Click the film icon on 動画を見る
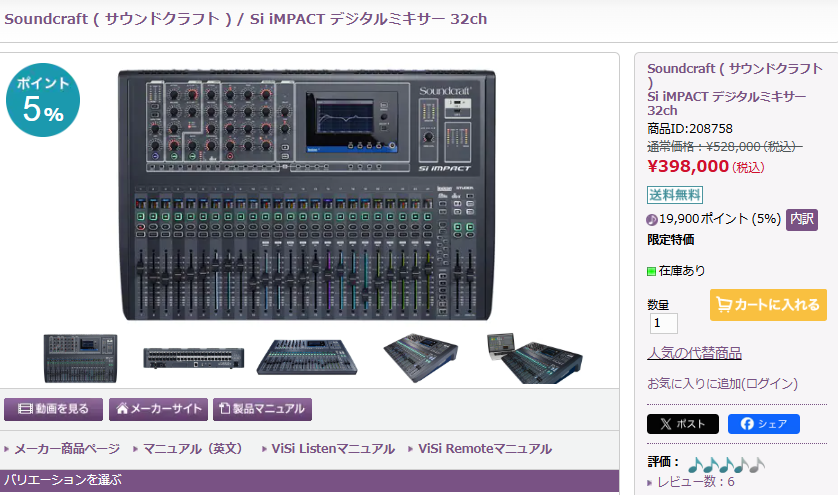 (x=25, y=409)
